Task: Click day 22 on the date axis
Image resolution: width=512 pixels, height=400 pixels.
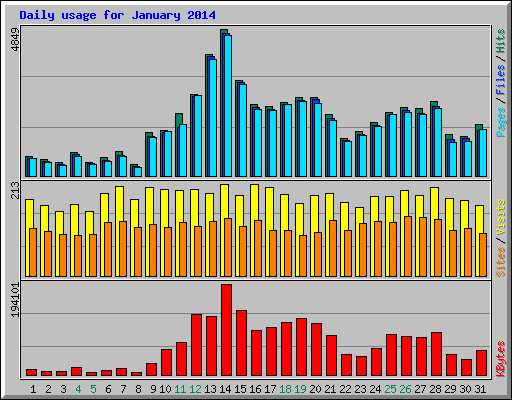Action: coord(345,389)
